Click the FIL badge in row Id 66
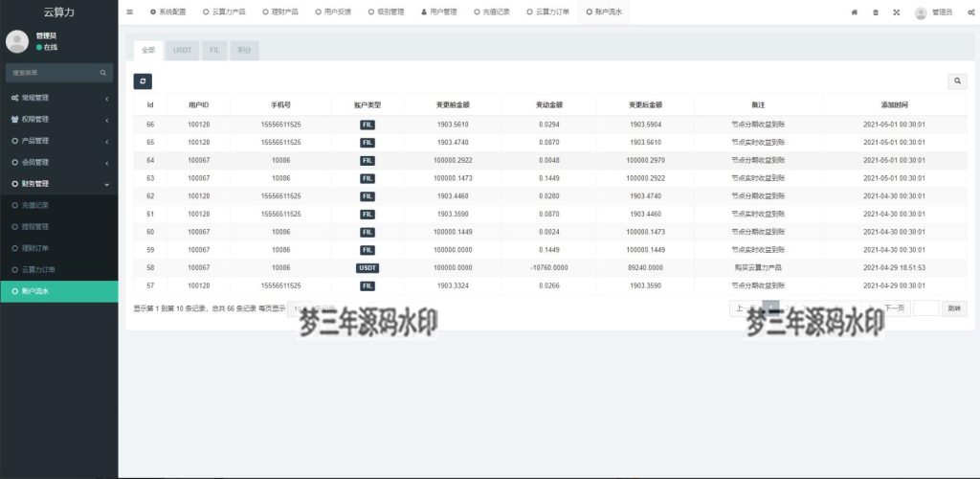Image resolution: width=980 pixels, height=479 pixels. coord(367,125)
